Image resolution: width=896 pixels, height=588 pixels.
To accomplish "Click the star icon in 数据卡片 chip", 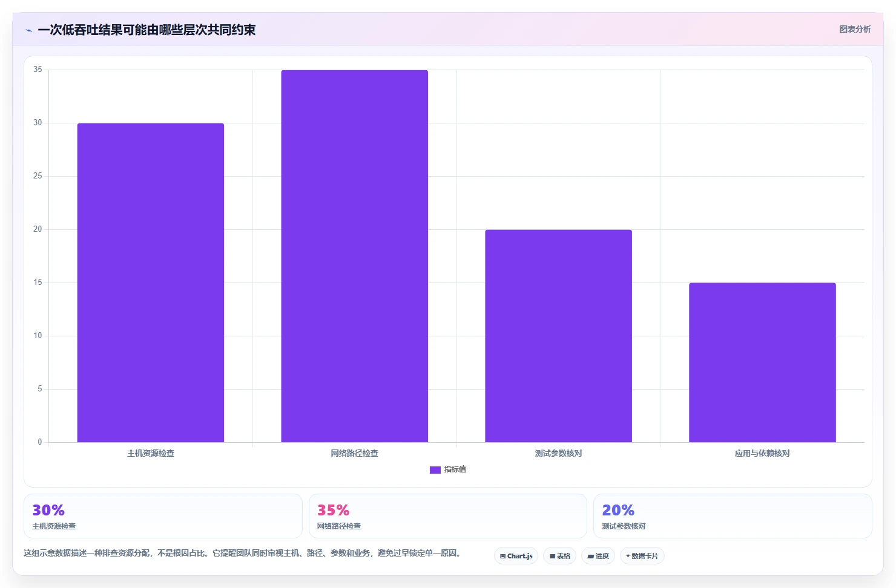I will tap(628, 556).
